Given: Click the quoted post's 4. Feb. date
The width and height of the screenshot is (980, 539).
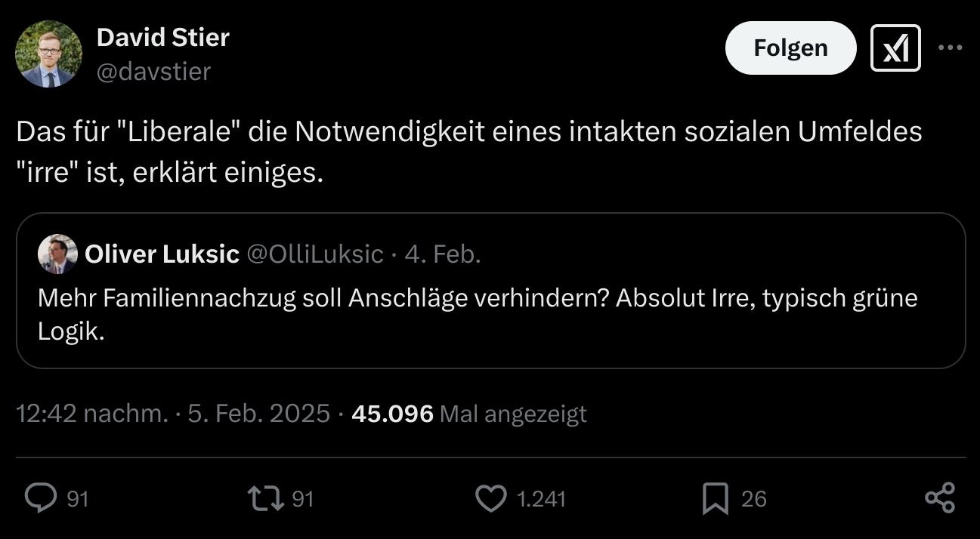Looking at the screenshot, I should 443,254.
